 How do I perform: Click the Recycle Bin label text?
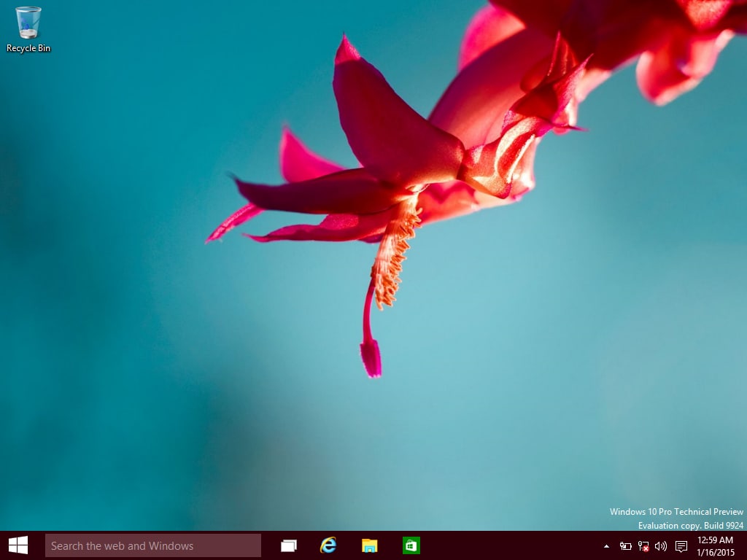click(x=28, y=48)
